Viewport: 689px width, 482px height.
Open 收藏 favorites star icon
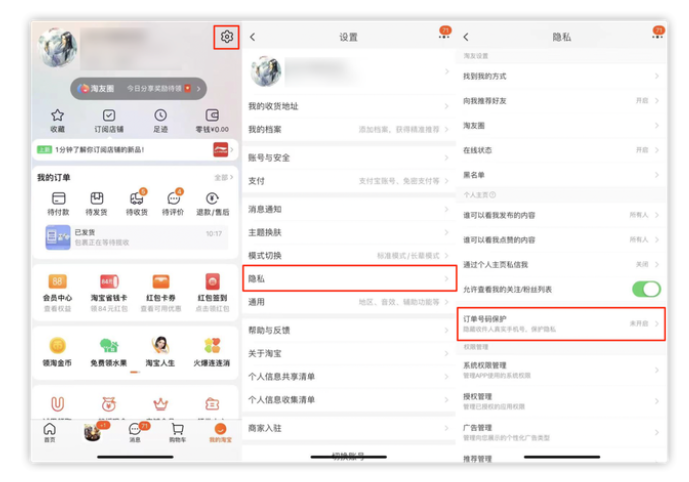click(58, 116)
